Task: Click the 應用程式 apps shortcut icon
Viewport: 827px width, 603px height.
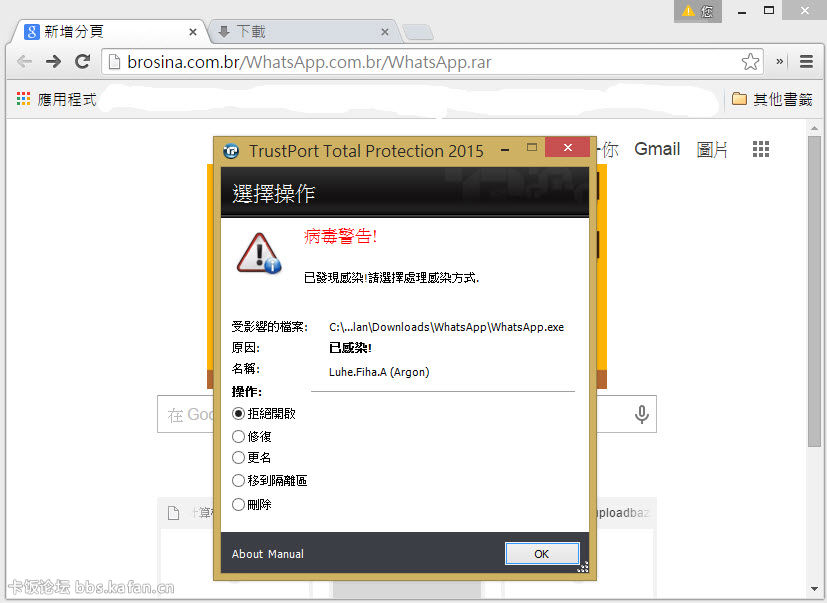Action: (24, 99)
